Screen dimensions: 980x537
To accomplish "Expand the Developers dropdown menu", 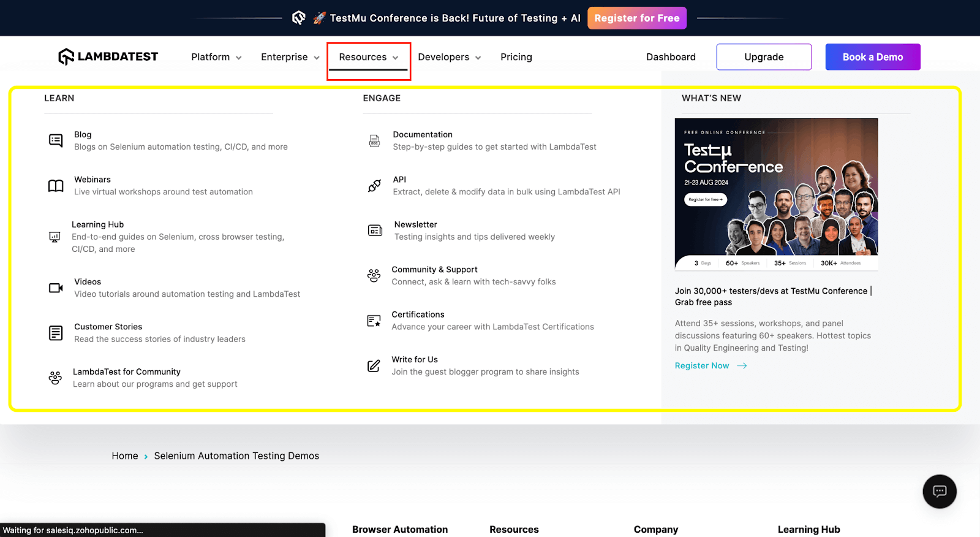I will [450, 57].
